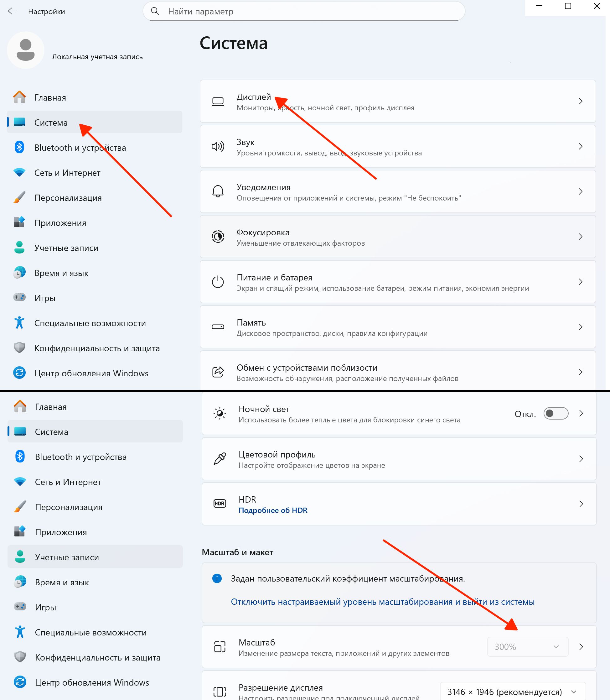Expand the Ночной свет row chevron
This screenshot has height=700, width=610.
(x=581, y=414)
